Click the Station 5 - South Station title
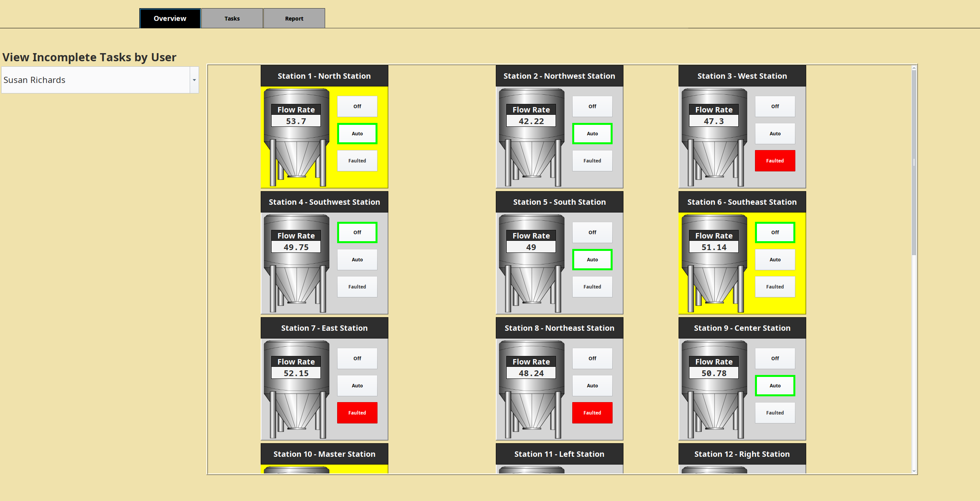Viewport: 980px width, 501px height. click(x=559, y=202)
